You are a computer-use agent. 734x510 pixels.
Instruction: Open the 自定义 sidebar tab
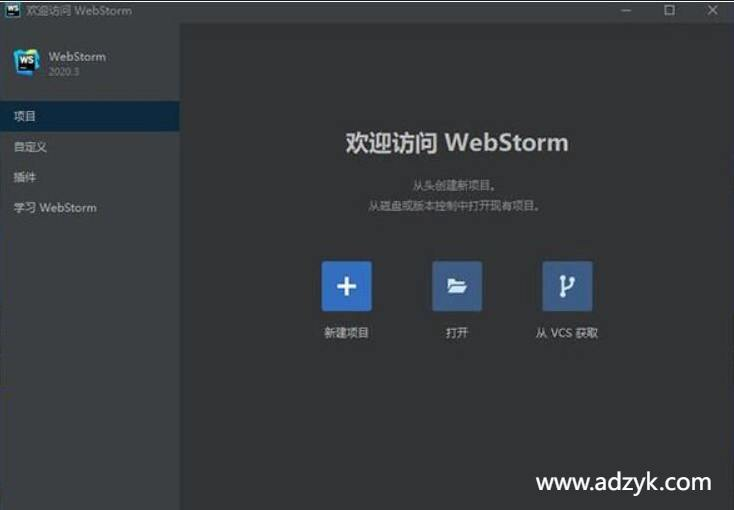(x=90, y=147)
